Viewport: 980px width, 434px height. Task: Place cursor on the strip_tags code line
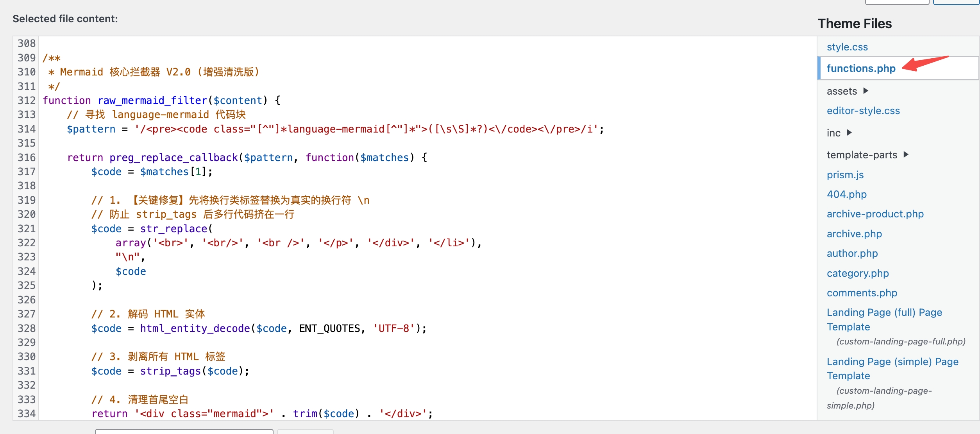click(170, 371)
